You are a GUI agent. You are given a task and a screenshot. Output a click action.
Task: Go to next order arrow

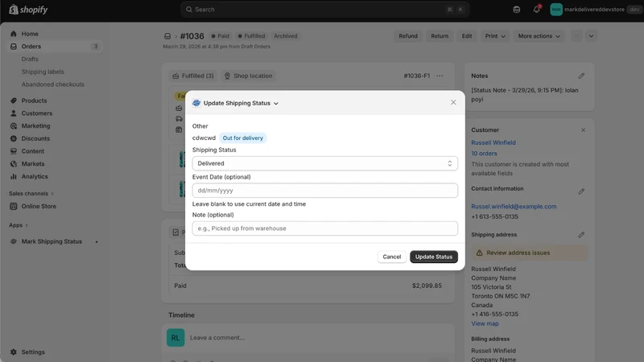coord(591,36)
